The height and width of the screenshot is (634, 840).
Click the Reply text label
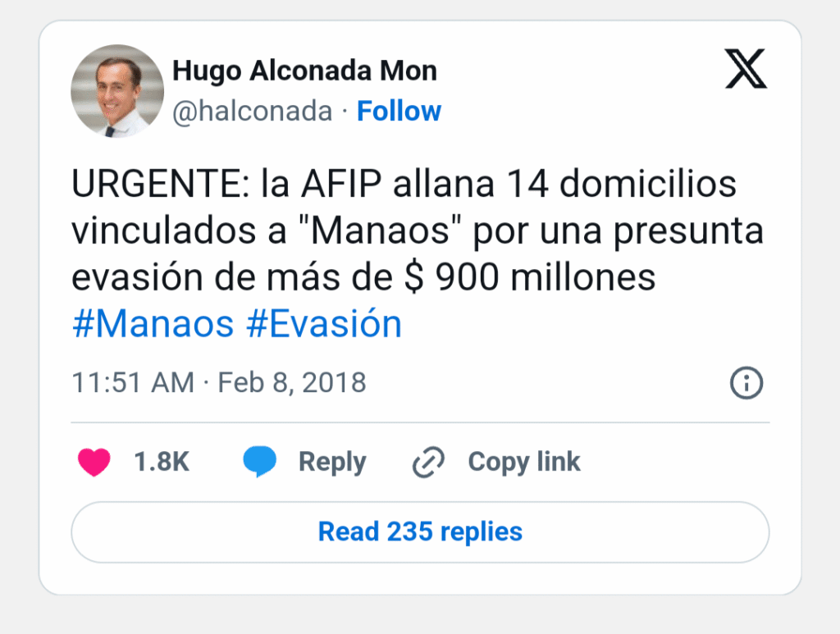coord(332,463)
